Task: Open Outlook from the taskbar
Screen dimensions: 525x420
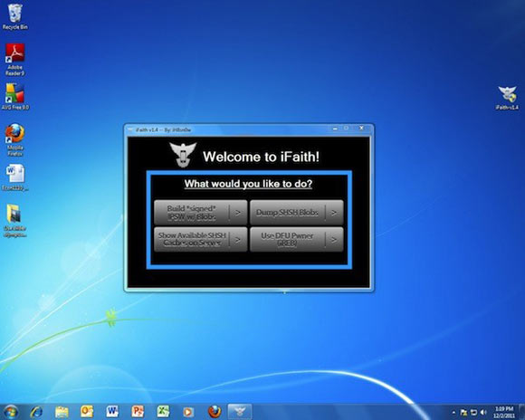Action: point(87,412)
